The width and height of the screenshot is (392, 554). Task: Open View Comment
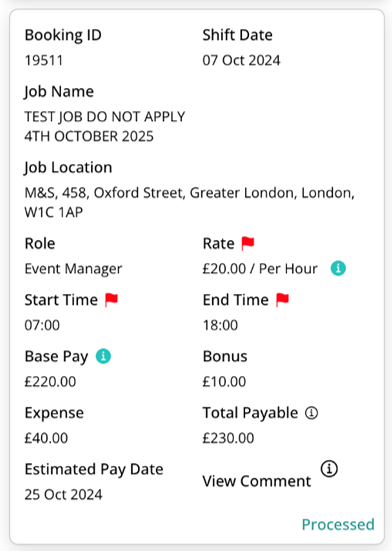[x=257, y=481]
